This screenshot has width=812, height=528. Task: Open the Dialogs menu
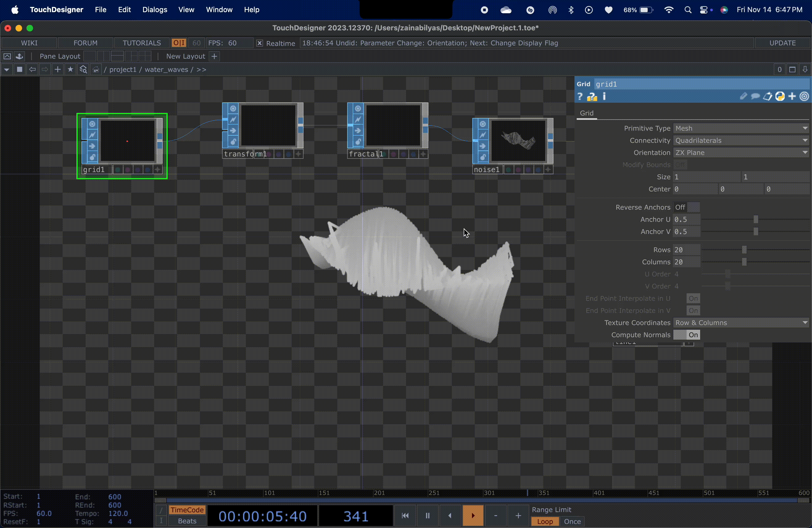coord(155,10)
